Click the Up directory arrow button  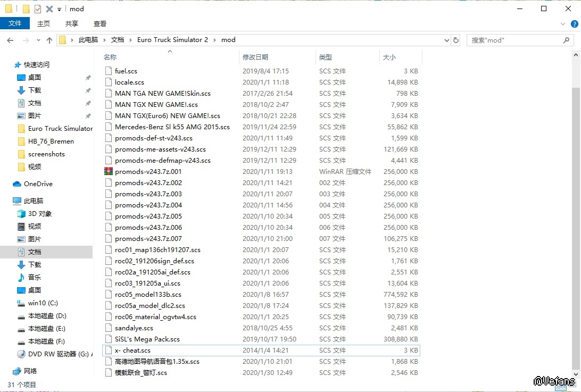click(49, 40)
